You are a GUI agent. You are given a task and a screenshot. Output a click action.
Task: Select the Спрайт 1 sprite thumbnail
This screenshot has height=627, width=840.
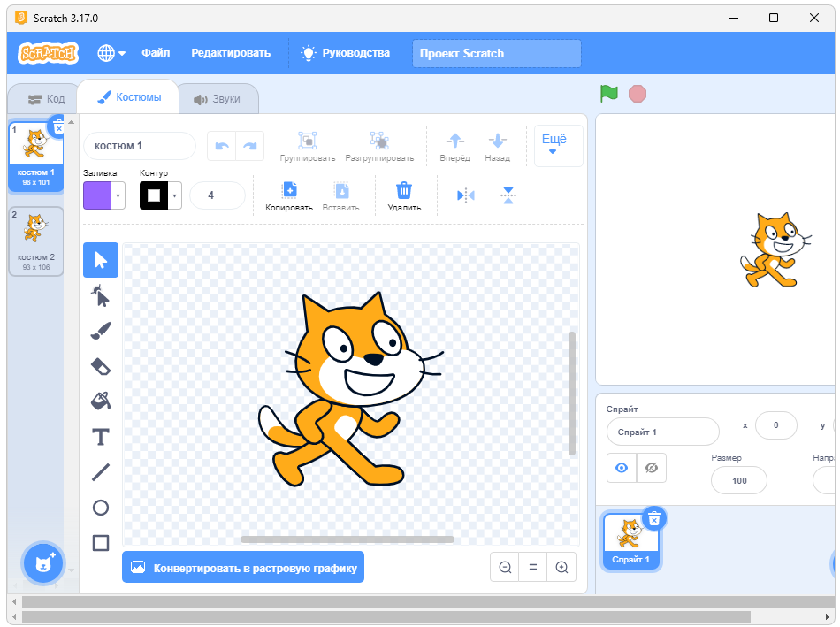pyautogui.click(x=631, y=541)
